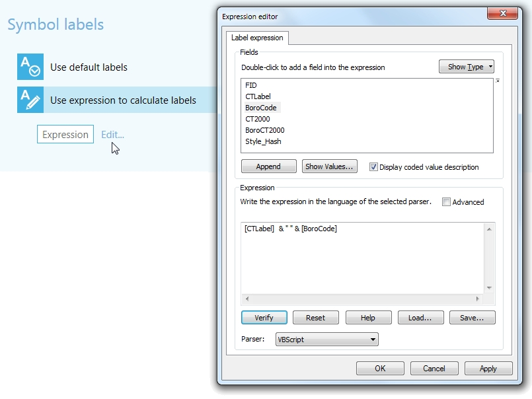Screen dimensions: 532x399
Task: Select the Use default labels icon
Action: 30,67
